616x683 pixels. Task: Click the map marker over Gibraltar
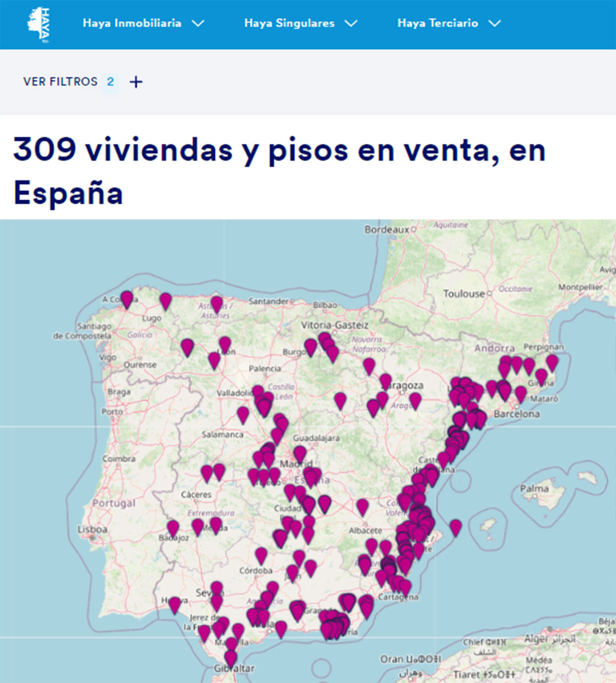tap(229, 656)
